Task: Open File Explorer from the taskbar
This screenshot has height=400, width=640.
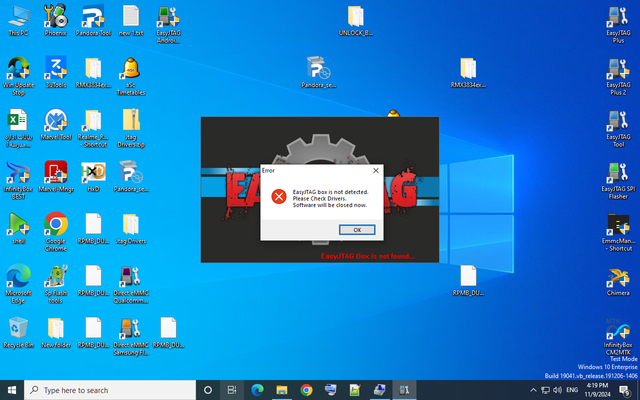Action: (x=282, y=390)
